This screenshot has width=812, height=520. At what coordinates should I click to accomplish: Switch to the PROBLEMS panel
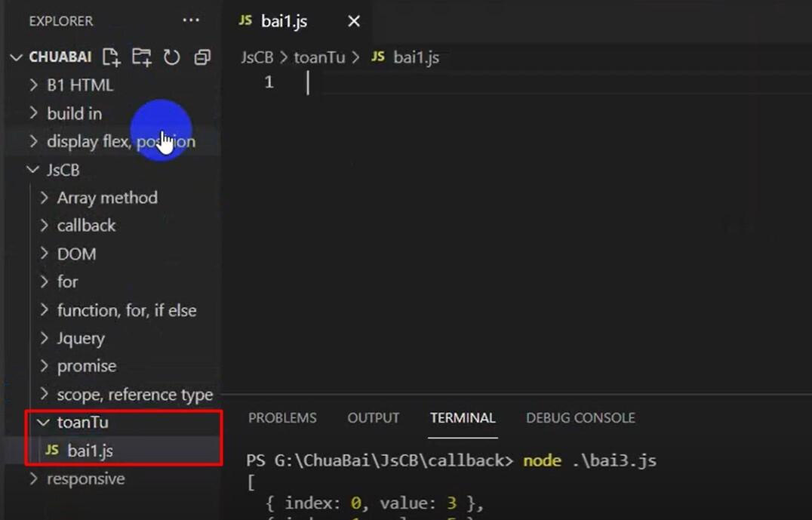tap(282, 417)
